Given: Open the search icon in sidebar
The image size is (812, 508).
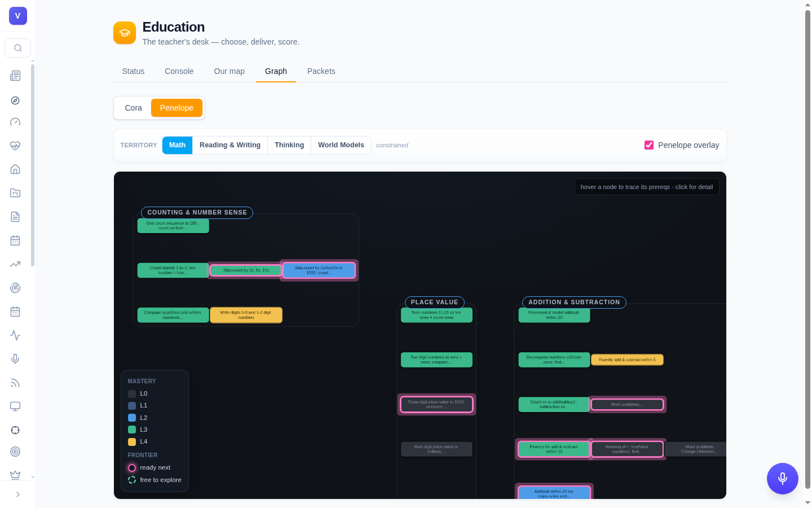Looking at the screenshot, I should [18, 48].
